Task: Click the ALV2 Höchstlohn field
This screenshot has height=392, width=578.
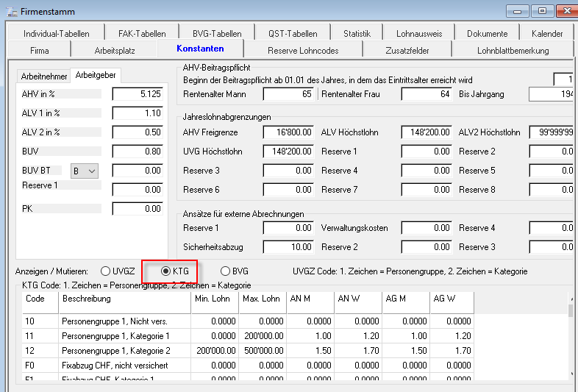Action: (x=551, y=132)
